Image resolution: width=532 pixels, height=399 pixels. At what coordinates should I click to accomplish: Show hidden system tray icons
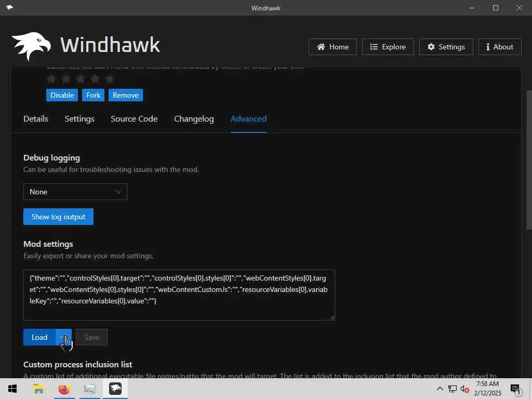click(x=440, y=389)
